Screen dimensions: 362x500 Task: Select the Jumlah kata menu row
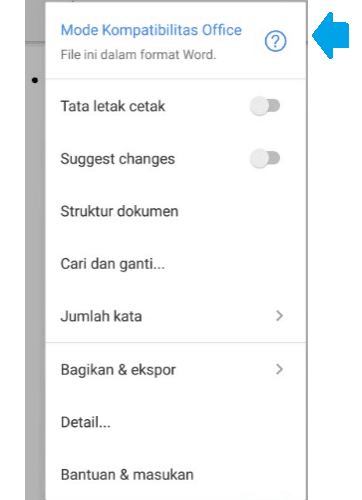click(176, 316)
